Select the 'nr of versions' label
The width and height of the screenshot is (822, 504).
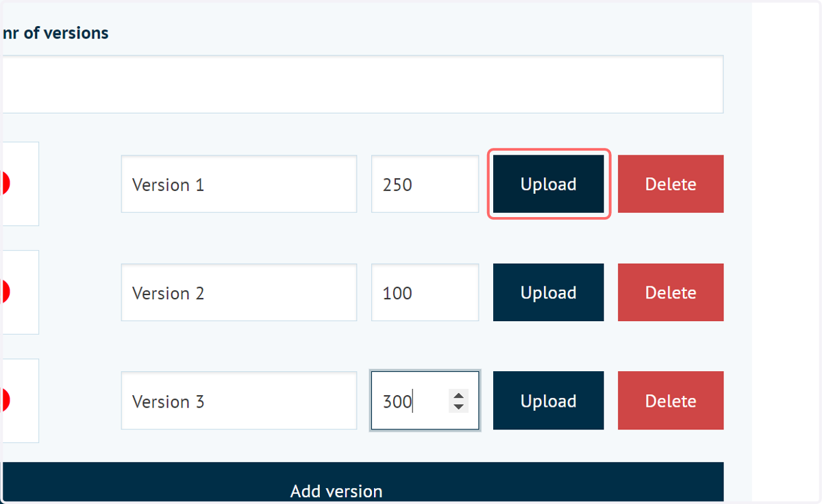coord(55,33)
